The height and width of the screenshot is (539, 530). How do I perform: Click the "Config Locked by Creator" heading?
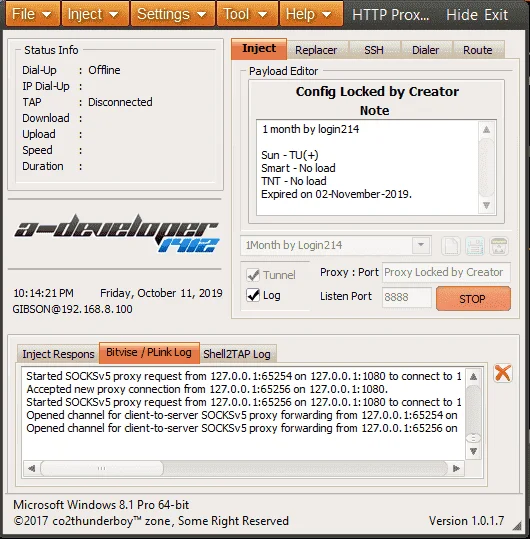click(x=377, y=92)
